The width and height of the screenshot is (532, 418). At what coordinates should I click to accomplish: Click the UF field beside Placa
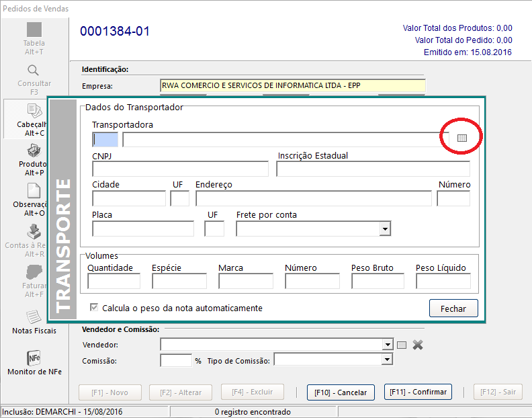click(x=214, y=228)
